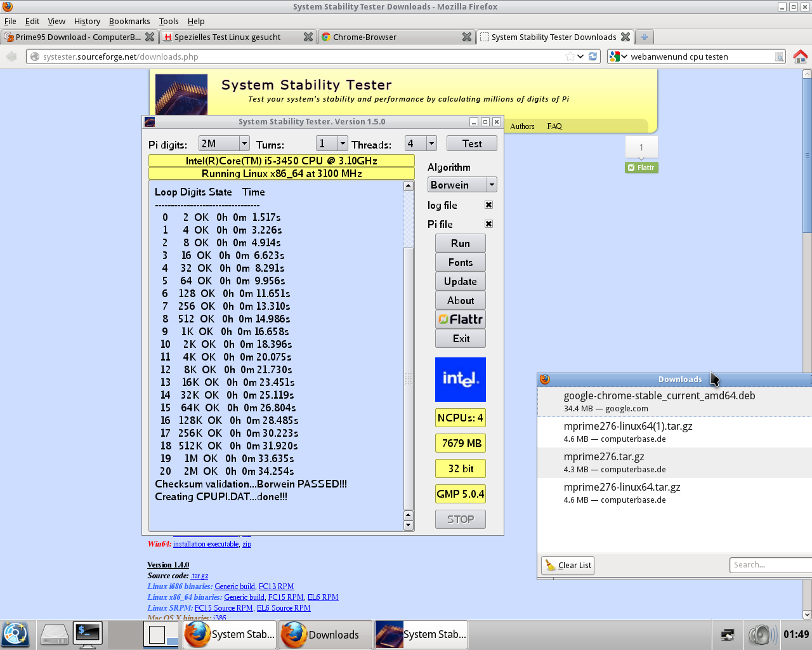Click the STOP button
Screen dimensions: 812x650
[461, 519]
